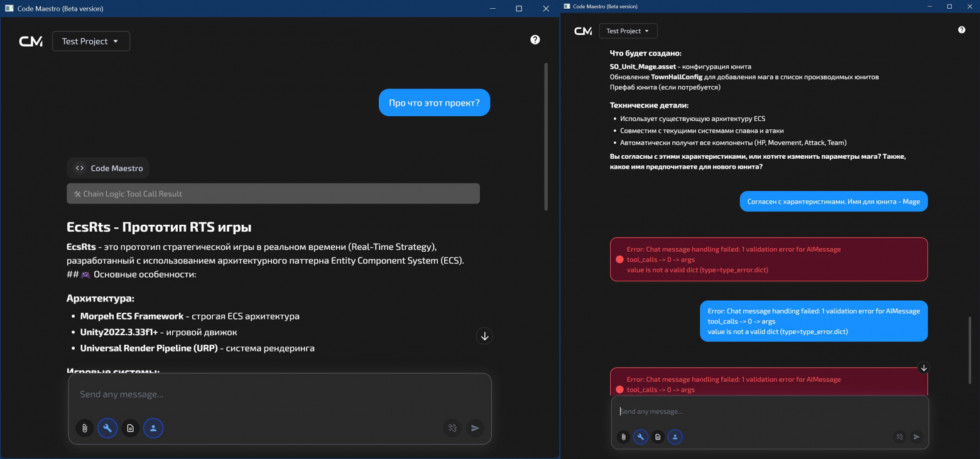The height and width of the screenshot is (459, 980).
Task: Open the help question mark in left window
Action: click(535, 40)
